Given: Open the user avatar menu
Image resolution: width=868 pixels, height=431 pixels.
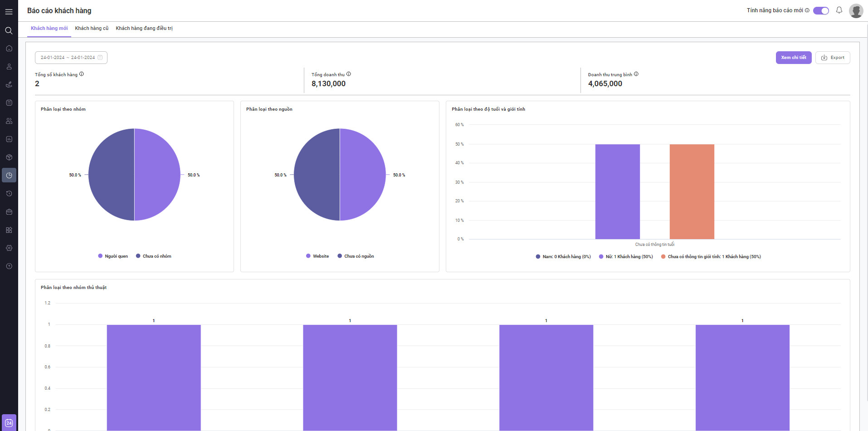Looking at the screenshot, I should [856, 11].
